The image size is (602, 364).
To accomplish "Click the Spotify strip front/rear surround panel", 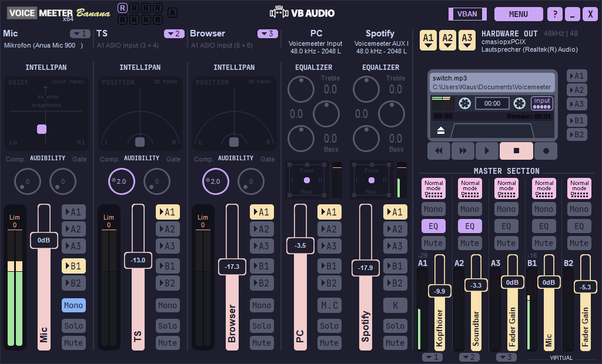I will click(372, 180).
